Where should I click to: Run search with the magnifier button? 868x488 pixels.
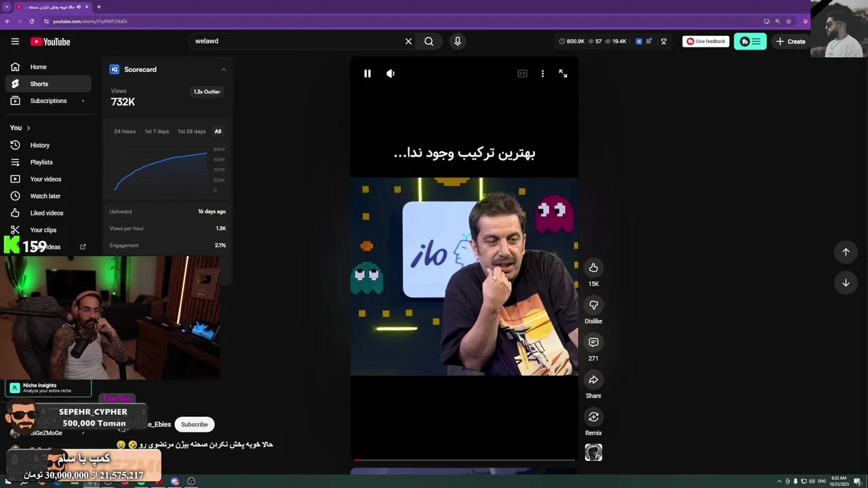(x=429, y=41)
